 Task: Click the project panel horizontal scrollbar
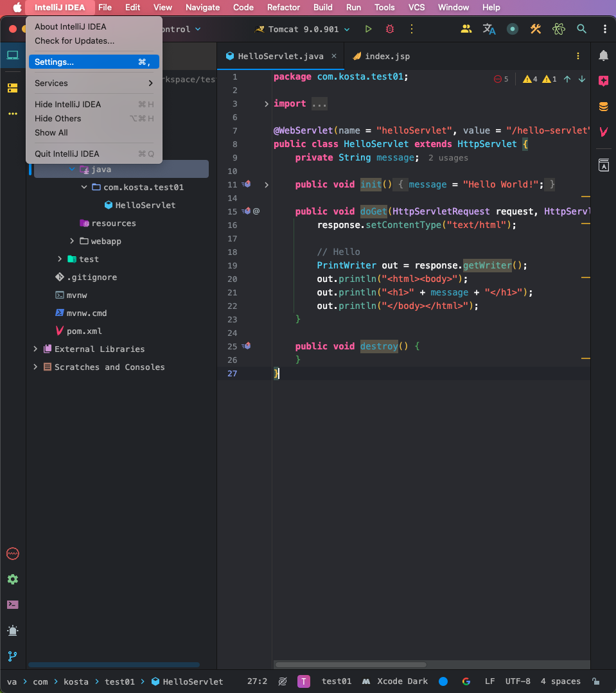pyautogui.click(x=114, y=665)
